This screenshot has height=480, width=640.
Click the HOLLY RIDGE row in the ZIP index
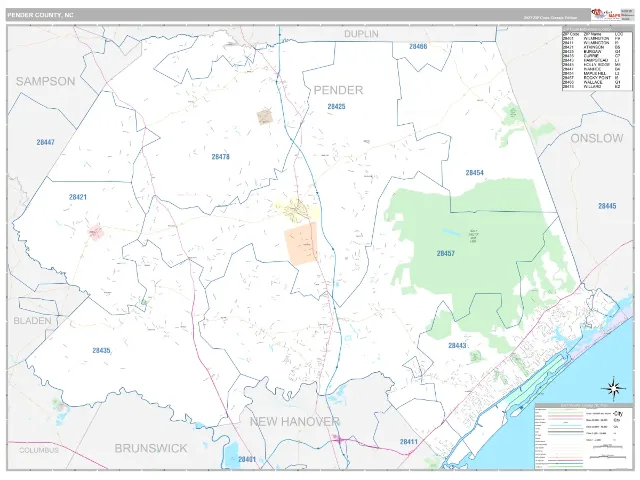point(593,64)
